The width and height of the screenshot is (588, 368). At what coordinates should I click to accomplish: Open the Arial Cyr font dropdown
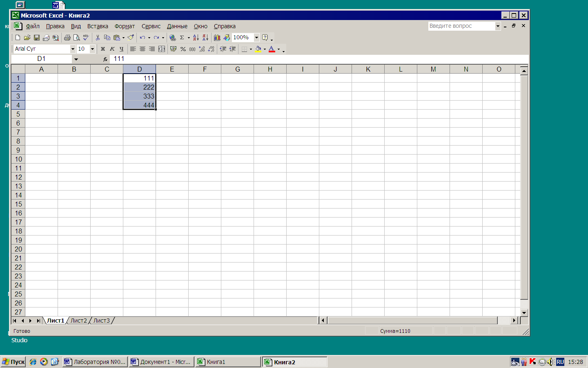coord(73,49)
